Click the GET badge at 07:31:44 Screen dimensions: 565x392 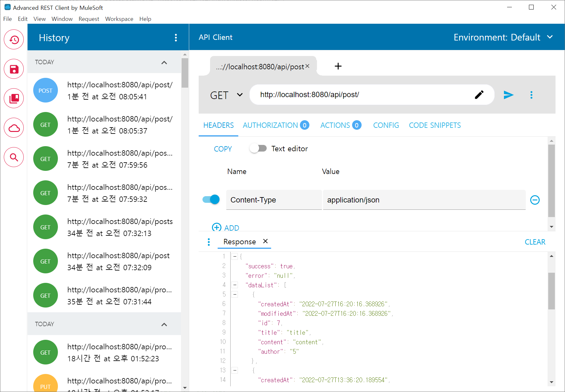[46, 296]
